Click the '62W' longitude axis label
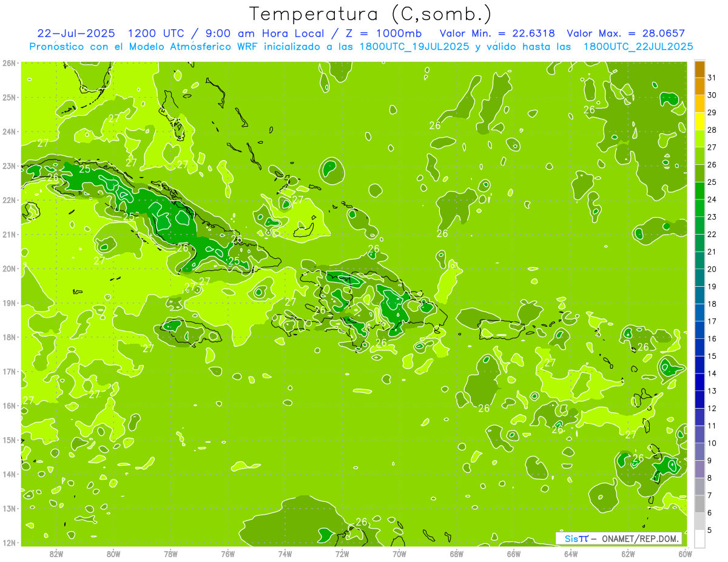Viewport: 728px width, 562px height. click(628, 553)
